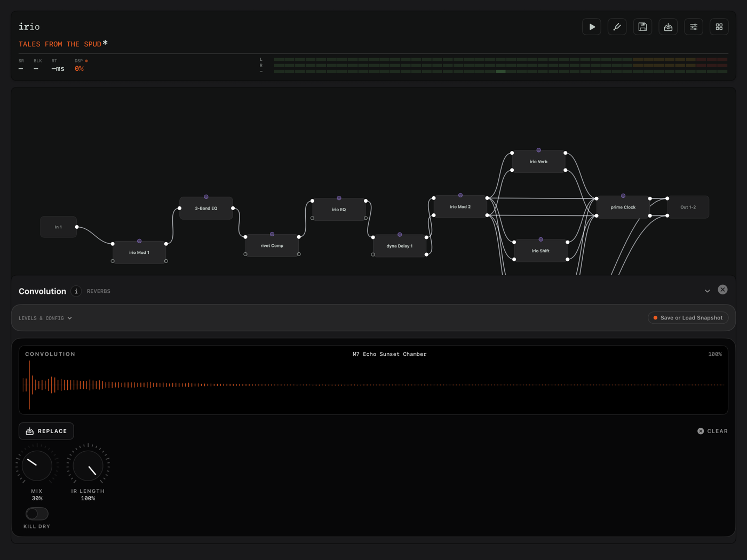Image resolution: width=747 pixels, height=560 pixels.
Task: Click purple dot above 3-Band EQ
Action: click(x=206, y=197)
